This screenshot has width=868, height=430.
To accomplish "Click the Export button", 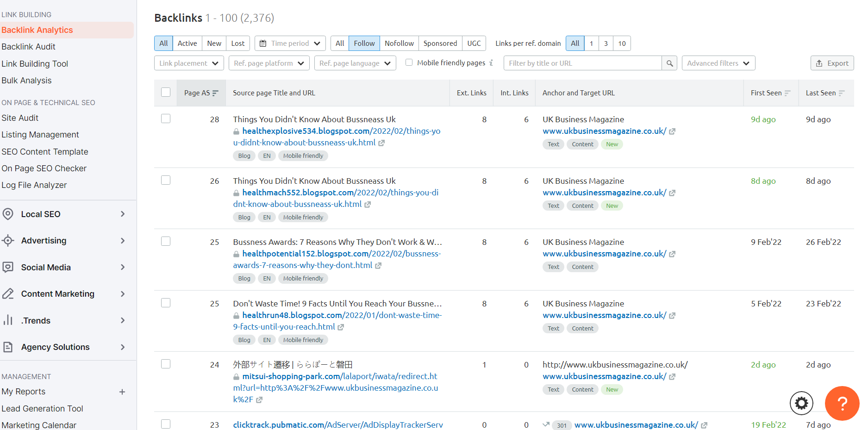I will 832,63.
